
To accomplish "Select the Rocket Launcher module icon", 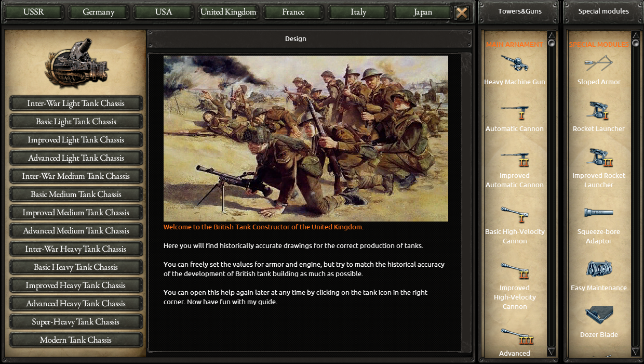I will (599, 111).
